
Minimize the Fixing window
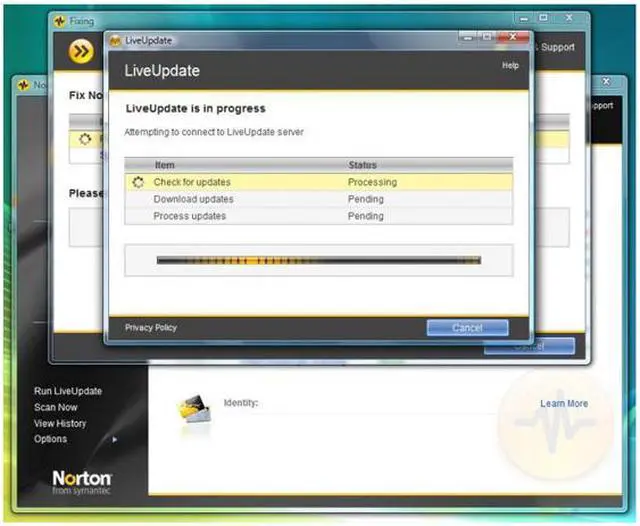[x=524, y=18]
